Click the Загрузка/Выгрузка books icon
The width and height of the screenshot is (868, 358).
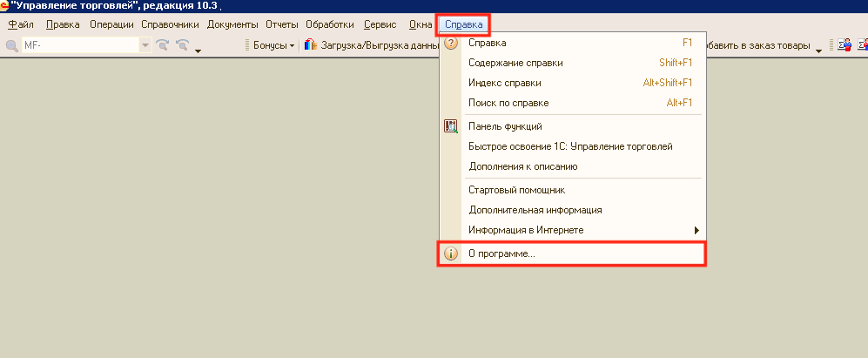click(x=311, y=45)
